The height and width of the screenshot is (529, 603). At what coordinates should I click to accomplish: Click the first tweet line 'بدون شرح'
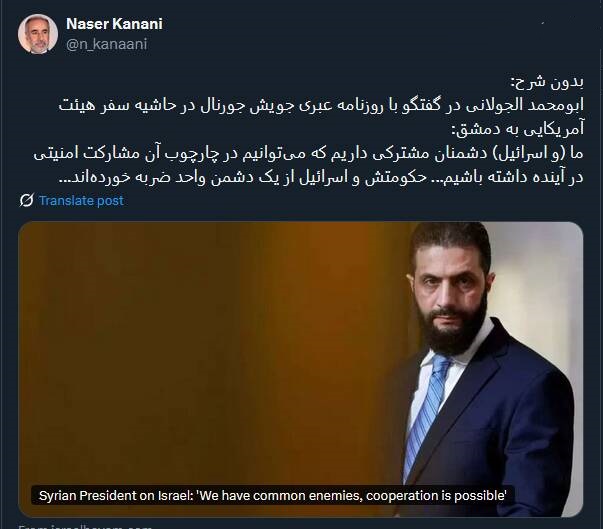pyautogui.click(x=547, y=82)
